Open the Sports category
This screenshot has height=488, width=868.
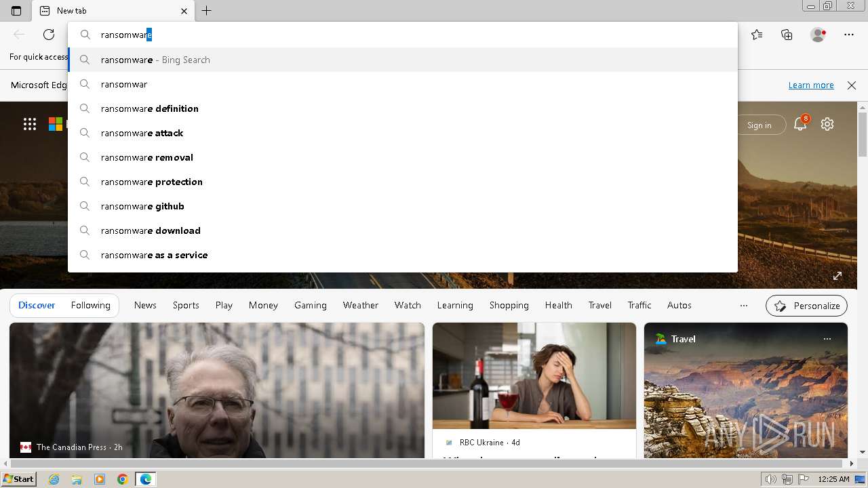pos(186,305)
